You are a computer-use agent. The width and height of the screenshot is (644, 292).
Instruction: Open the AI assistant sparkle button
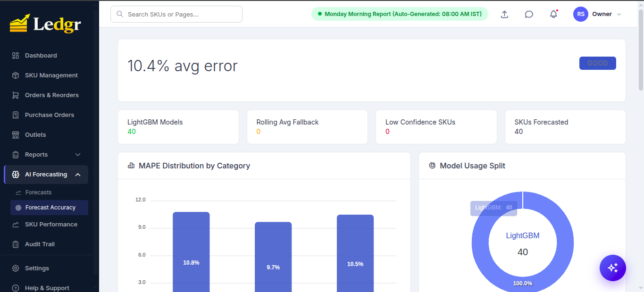pyautogui.click(x=612, y=268)
